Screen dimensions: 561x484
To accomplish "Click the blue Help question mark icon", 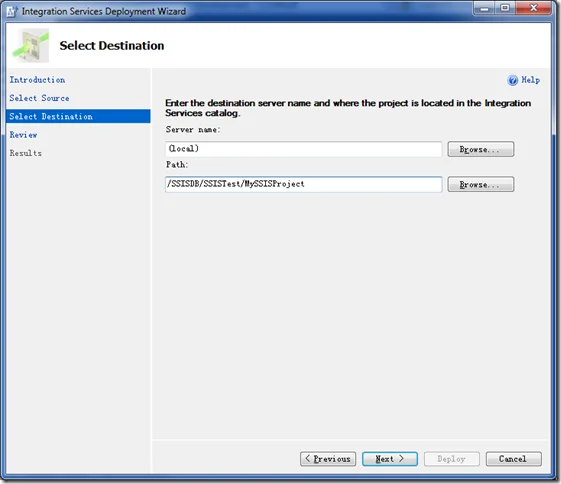I will 512,80.
